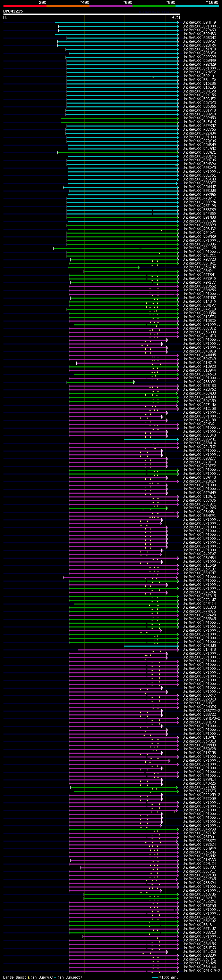Click the red 20% identity legend bar
This screenshot has height=980, width=222.
point(25,6)
